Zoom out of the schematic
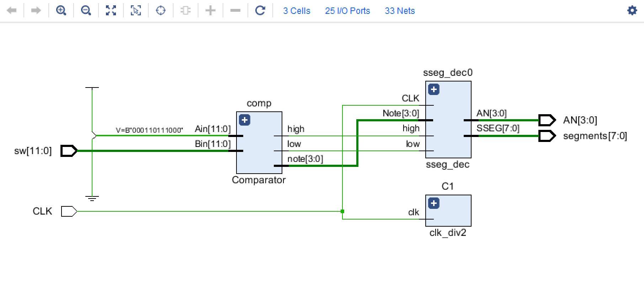Screen dimensions: 644x285 [x=86, y=11]
